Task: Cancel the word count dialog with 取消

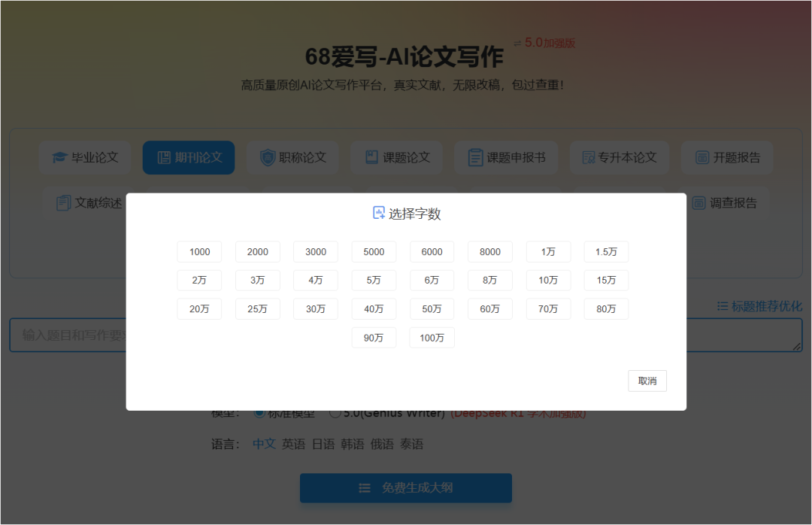Action: point(647,381)
